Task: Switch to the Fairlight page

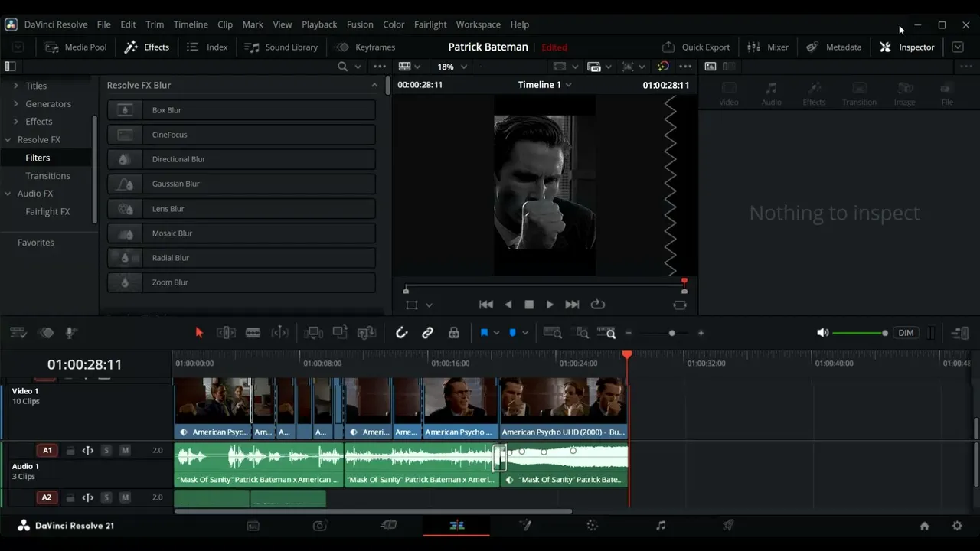Action: click(x=661, y=526)
